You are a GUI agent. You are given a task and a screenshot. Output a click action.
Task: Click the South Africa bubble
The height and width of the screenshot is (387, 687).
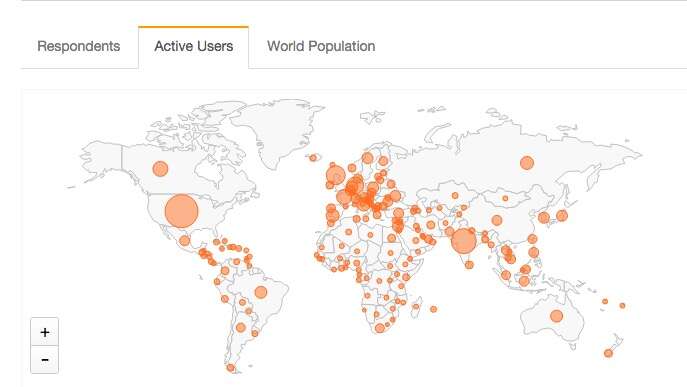pyautogui.click(x=380, y=328)
